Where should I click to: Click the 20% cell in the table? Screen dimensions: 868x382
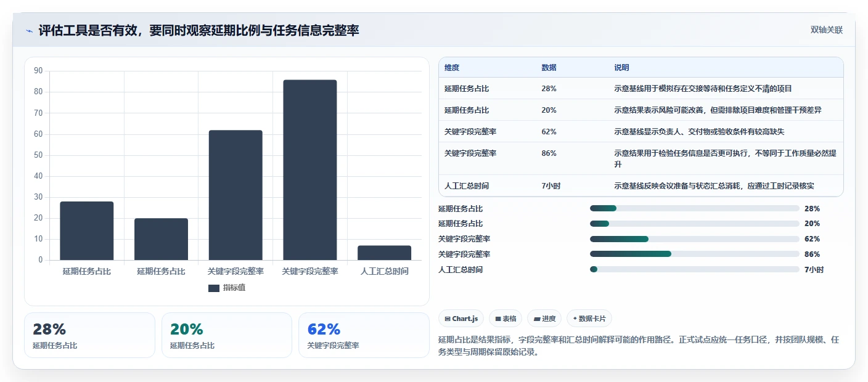549,110
